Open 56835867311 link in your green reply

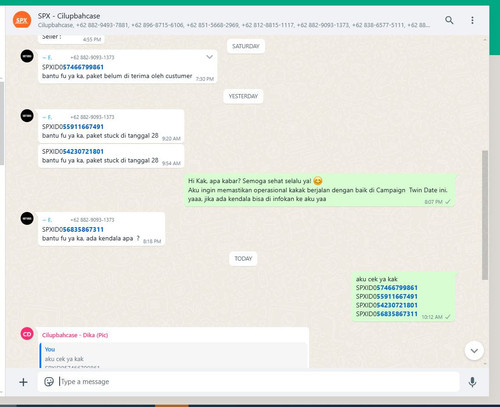click(397, 314)
